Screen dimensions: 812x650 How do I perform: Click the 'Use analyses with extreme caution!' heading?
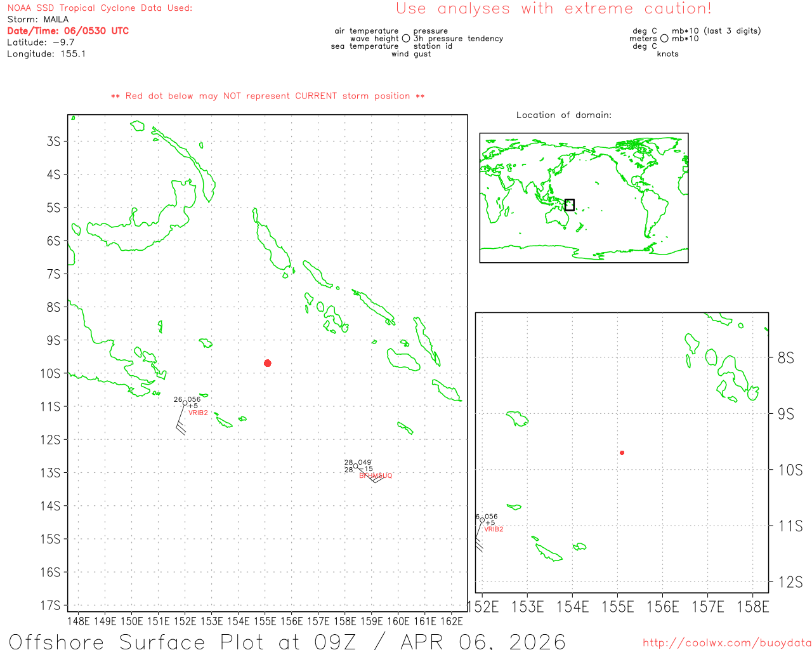tap(553, 9)
